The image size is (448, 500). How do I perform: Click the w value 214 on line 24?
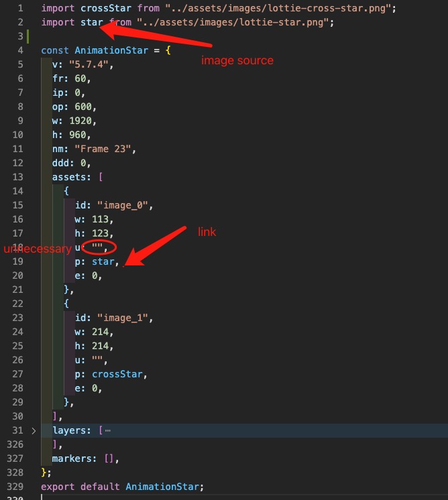click(x=100, y=332)
